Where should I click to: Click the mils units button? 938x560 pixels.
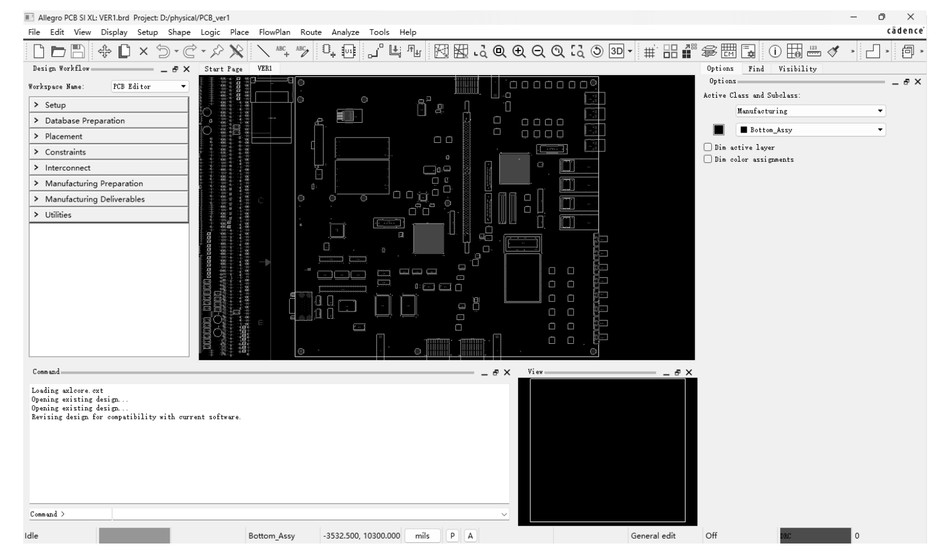coord(422,536)
